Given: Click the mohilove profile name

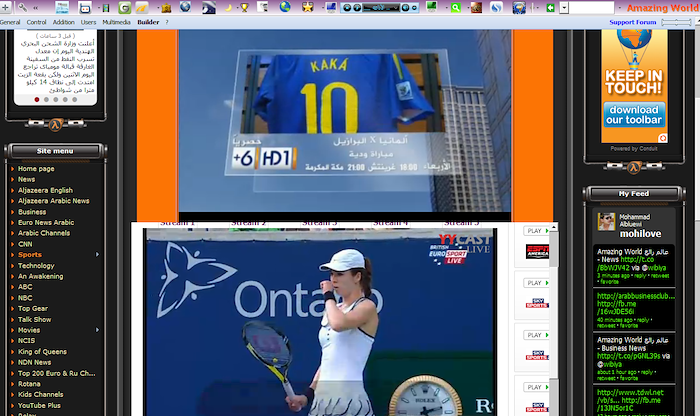Looking at the screenshot, I should pyautogui.click(x=640, y=233).
